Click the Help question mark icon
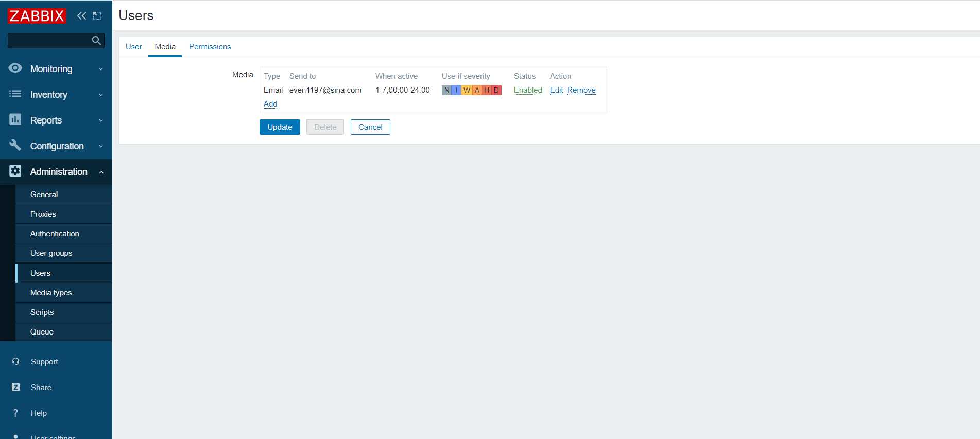980x439 pixels. (x=15, y=413)
